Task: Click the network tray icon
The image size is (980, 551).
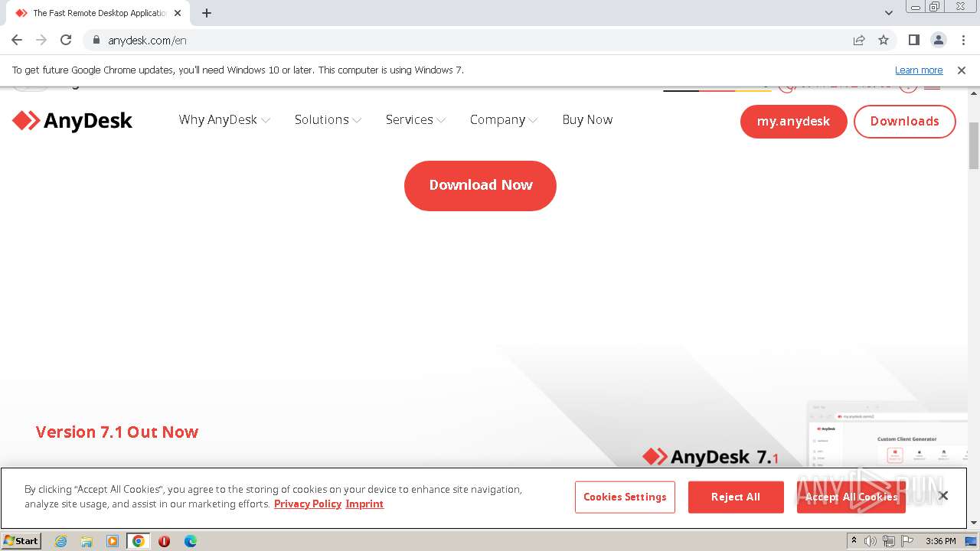Action: click(x=889, y=541)
